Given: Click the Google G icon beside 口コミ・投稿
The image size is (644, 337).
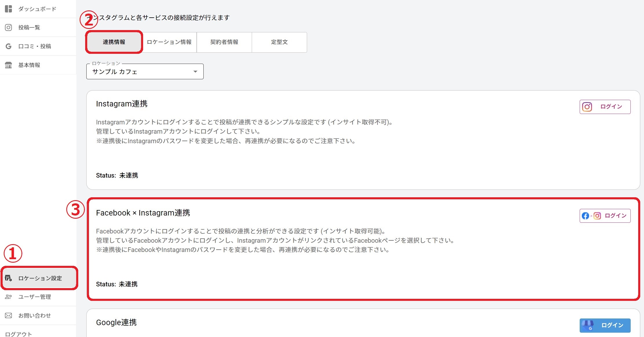Looking at the screenshot, I should click(x=8, y=46).
